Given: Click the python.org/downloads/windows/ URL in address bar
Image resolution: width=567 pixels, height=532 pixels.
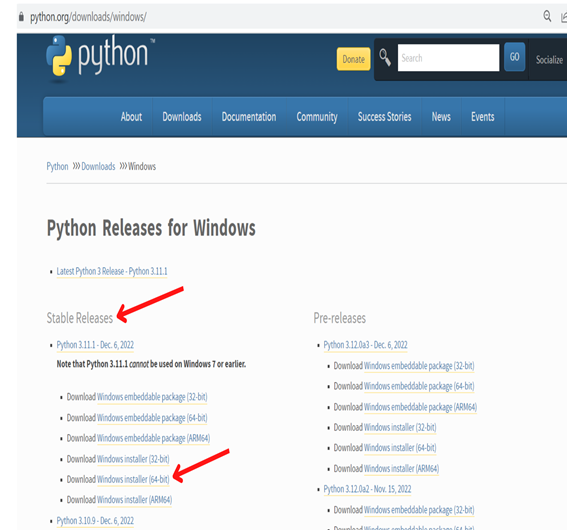Looking at the screenshot, I should pos(88,17).
